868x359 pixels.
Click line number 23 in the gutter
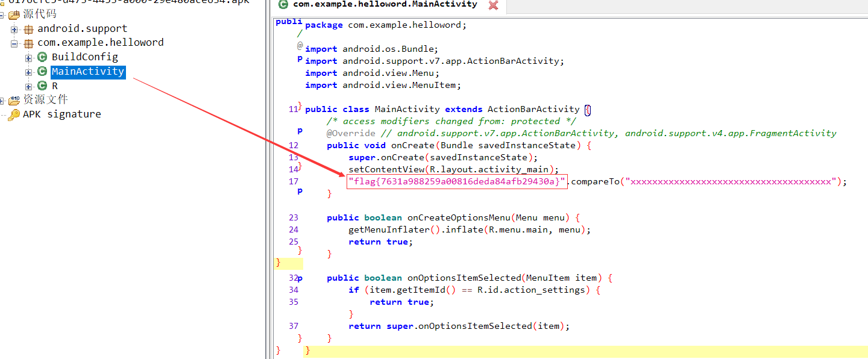pos(294,217)
